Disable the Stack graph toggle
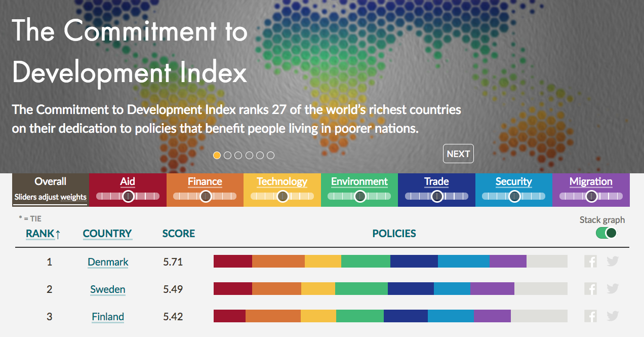The height and width of the screenshot is (337, 644). coord(606,233)
